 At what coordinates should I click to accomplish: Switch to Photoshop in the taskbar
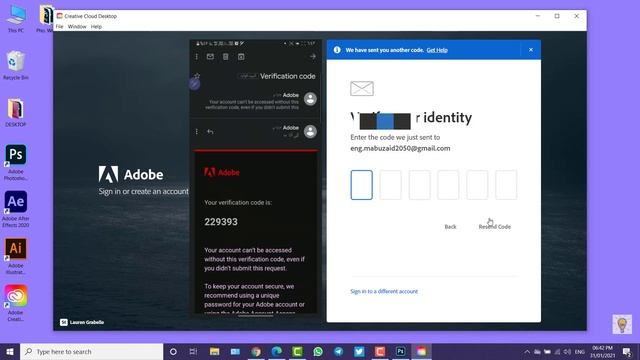(400, 351)
